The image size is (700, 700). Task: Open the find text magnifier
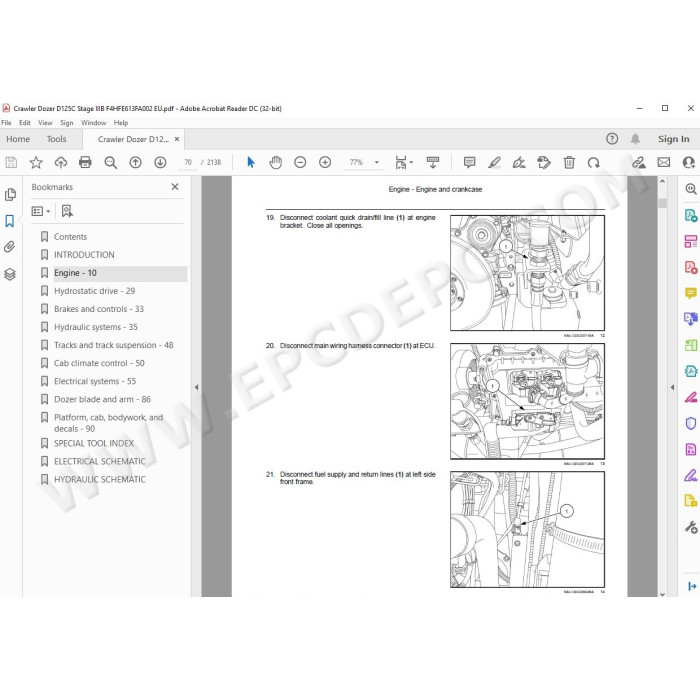tap(110, 162)
